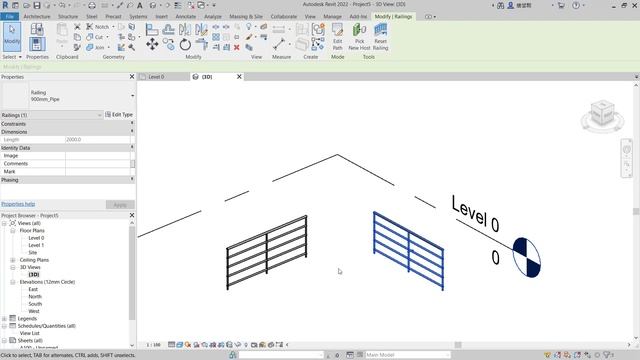The image size is (640, 360).
Task: Open the Massing & Site ribbon tab
Action: (x=246, y=16)
